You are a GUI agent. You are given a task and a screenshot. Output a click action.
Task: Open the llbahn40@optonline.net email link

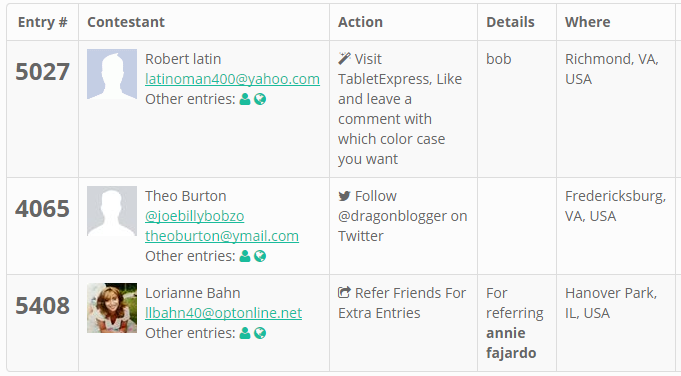(224, 313)
